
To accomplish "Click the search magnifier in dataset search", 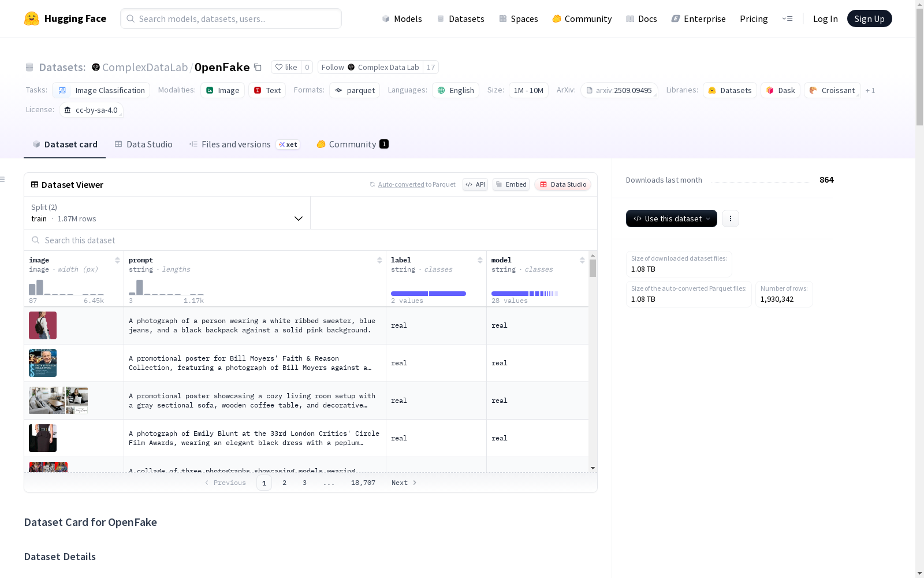I will 36,240.
